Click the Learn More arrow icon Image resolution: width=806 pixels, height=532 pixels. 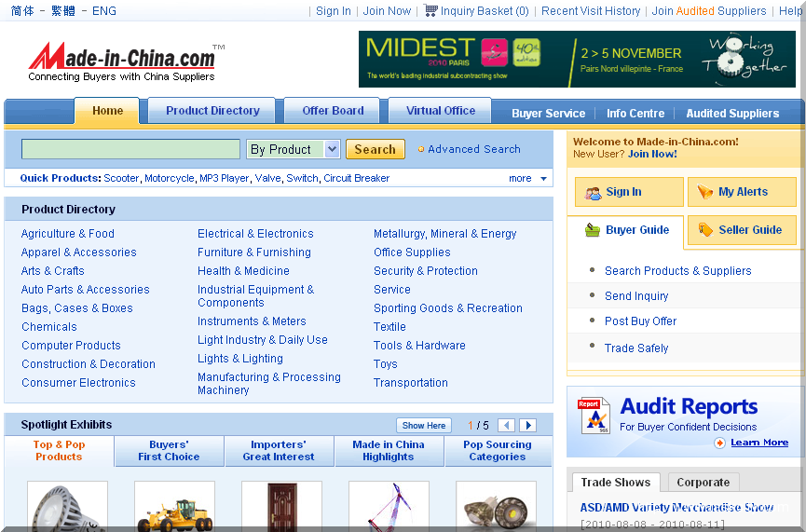(719, 443)
